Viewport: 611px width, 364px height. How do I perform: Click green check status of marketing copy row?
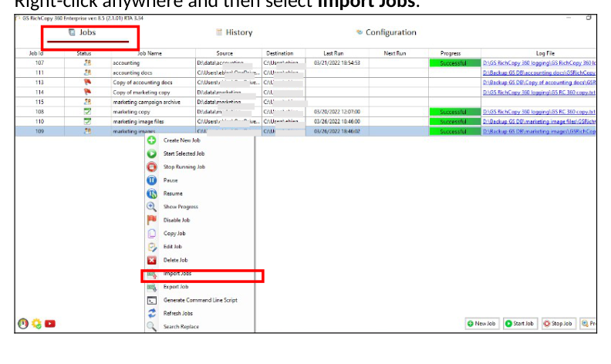(x=87, y=112)
